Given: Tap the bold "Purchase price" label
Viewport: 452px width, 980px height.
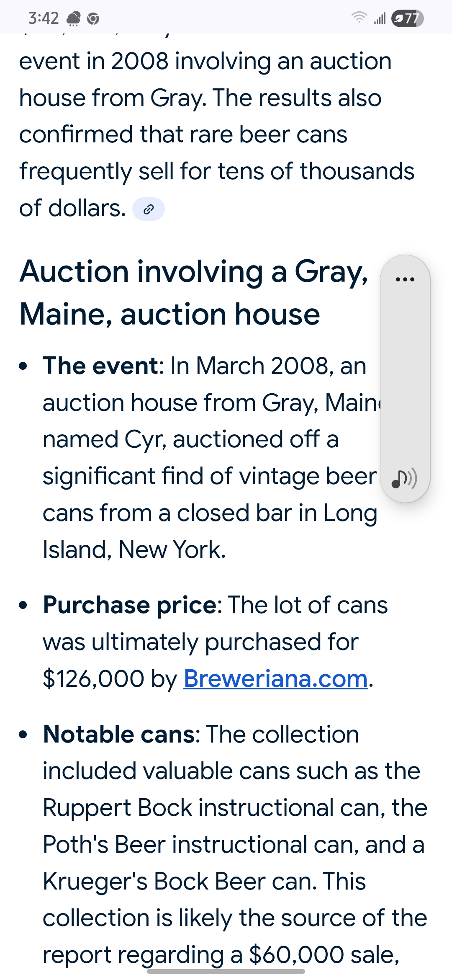Looking at the screenshot, I should click(x=130, y=605).
